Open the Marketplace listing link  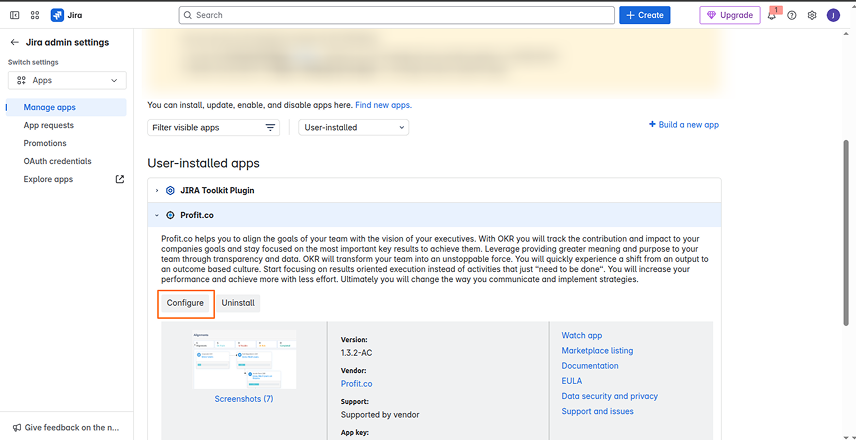point(597,350)
